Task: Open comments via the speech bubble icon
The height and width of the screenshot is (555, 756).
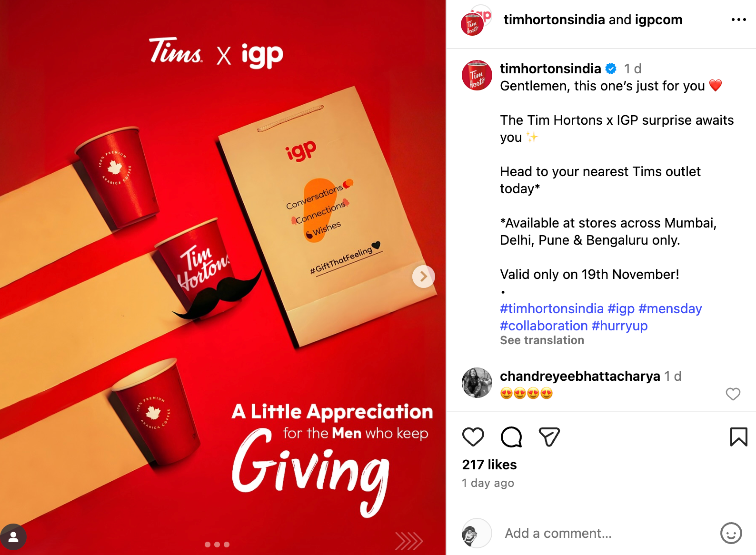Action: tap(511, 437)
